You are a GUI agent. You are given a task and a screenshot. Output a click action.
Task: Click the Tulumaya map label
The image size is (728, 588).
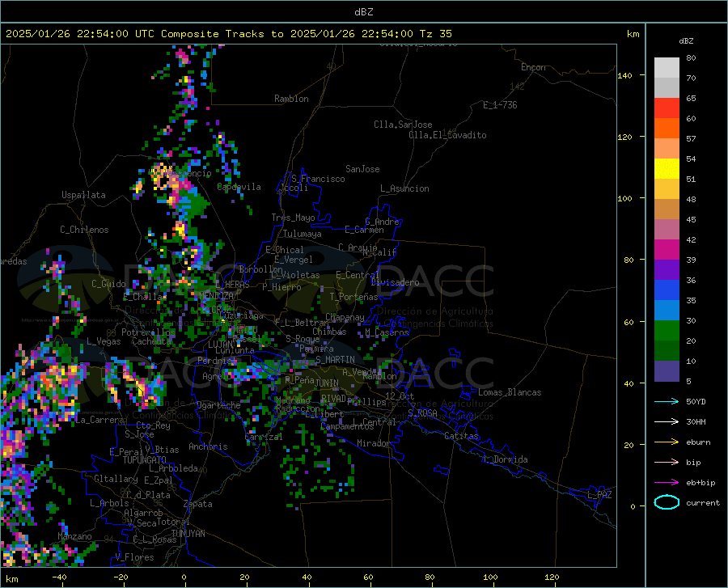pyautogui.click(x=303, y=234)
